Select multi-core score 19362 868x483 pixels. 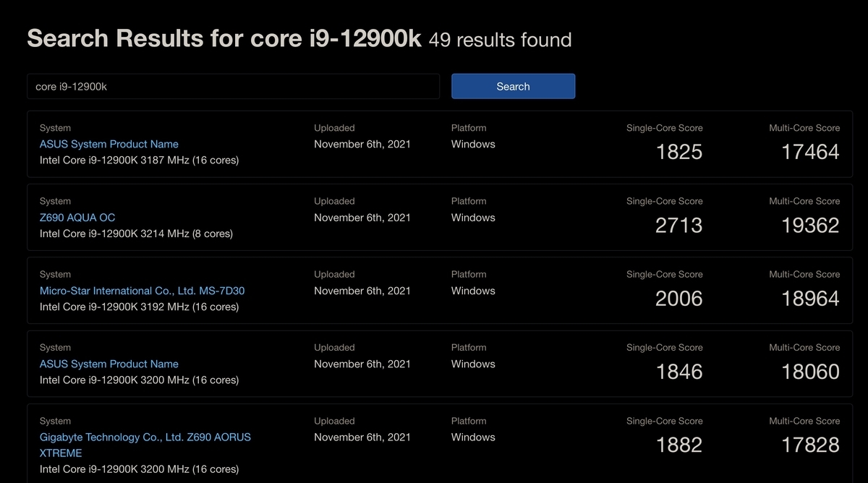[x=810, y=225]
